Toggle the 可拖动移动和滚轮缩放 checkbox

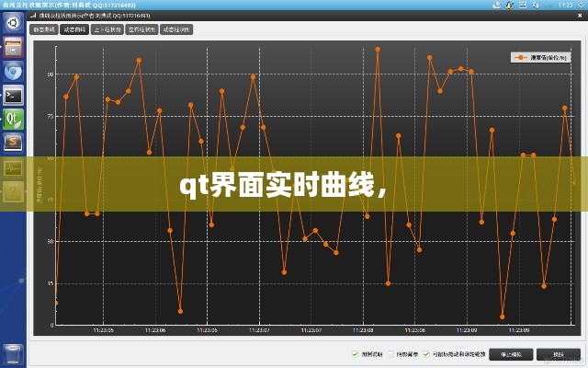(x=426, y=353)
